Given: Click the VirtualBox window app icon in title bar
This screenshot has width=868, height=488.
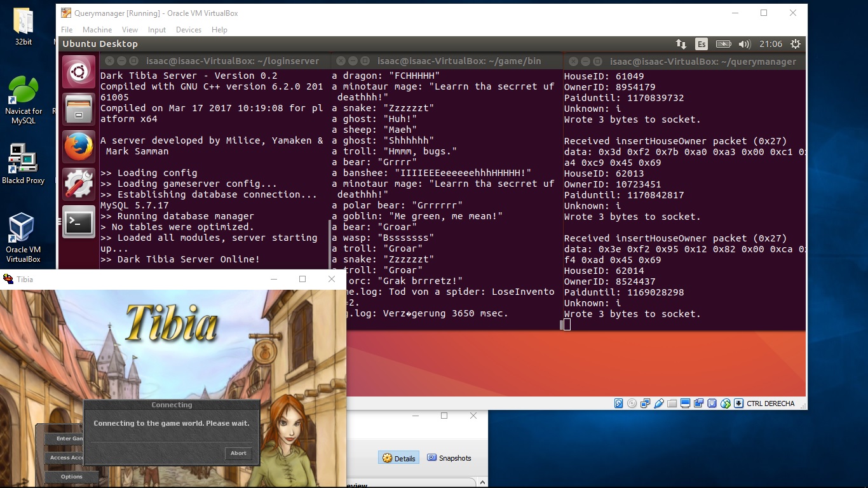Looking at the screenshot, I should [x=66, y=13].
